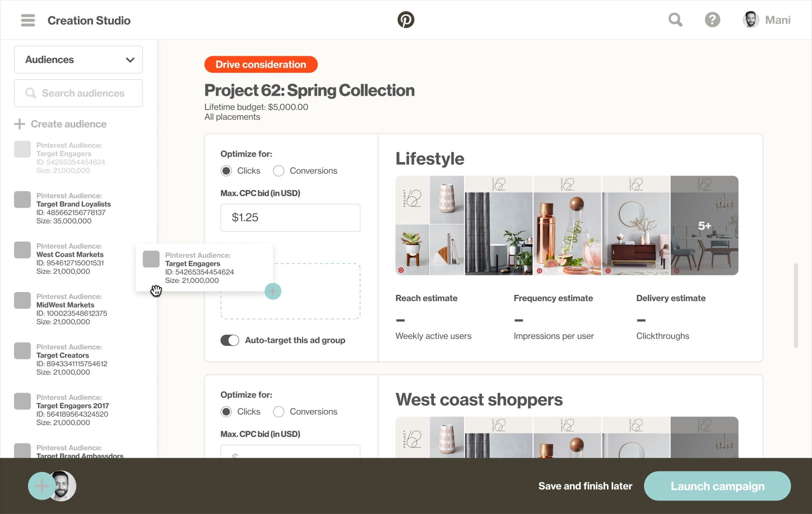The image size is (812, 514).
Task: Open the 5+ more pins thumbnail
Action: pyautogui.click(x=704, y=225)
